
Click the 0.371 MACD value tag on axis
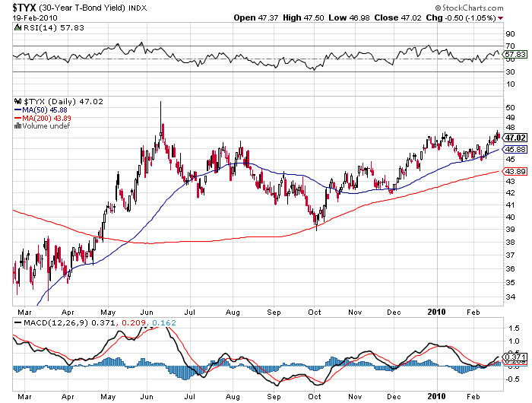click(x=515, y=357)
